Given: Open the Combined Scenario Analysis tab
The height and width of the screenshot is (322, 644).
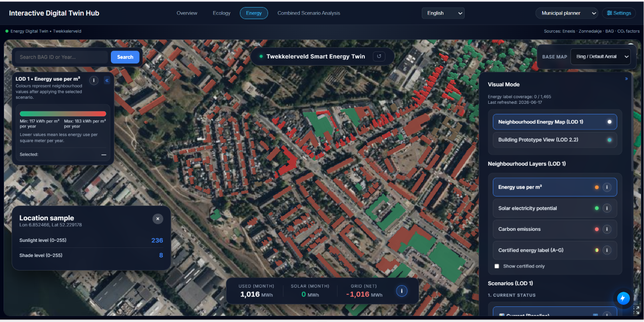Looking at the screenshot, I should coord(309,13).
